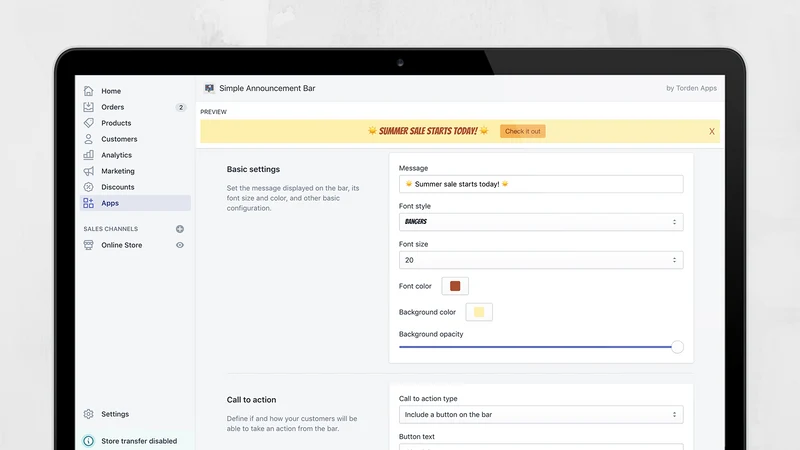The image size is (800, 450).
Task: Close the announcement bar preview with X
Action: [712, 132]
